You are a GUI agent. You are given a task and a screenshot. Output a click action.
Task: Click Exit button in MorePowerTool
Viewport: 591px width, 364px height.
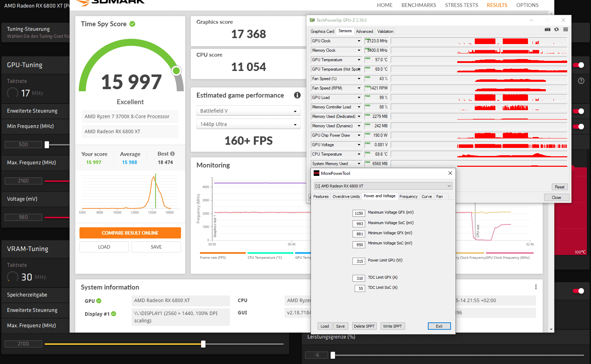[439, 326]
